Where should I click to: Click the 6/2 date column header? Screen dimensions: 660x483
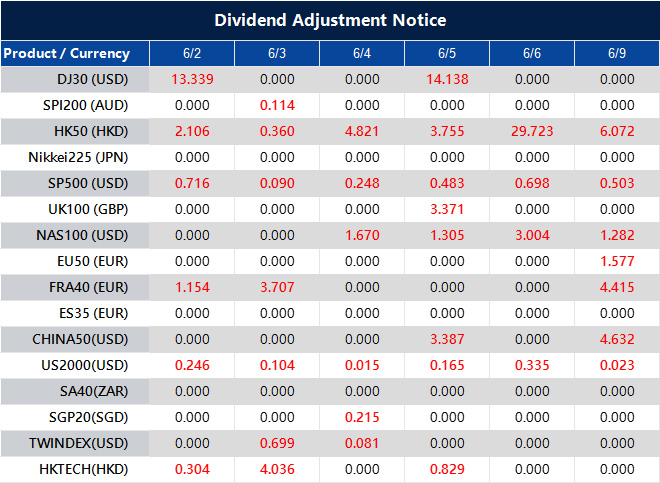coord(192,53)
